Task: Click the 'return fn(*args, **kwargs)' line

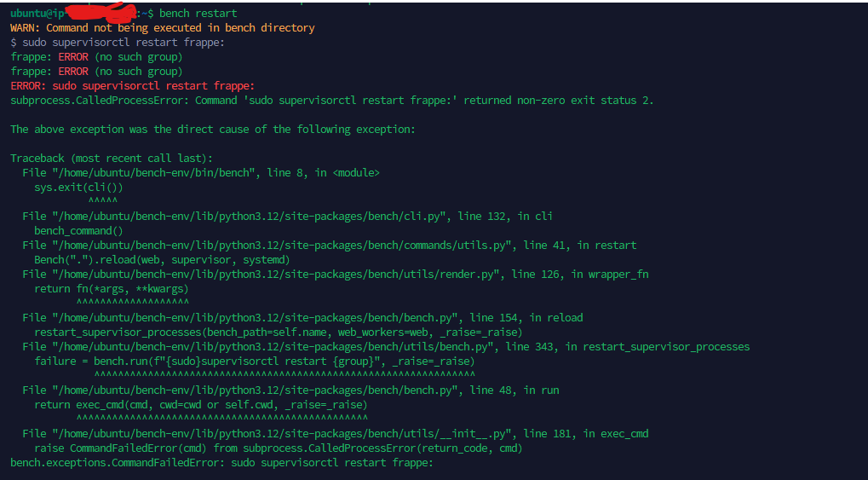Action: [112, 288]
